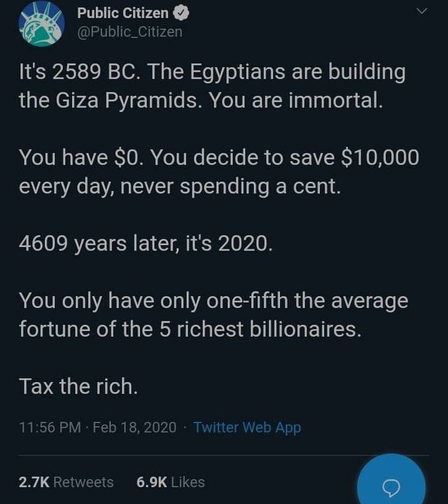The height and width of the screenshot is (504, 448).
Task: Click the "You only have only one-fifth" line
Action: point(213,301)
